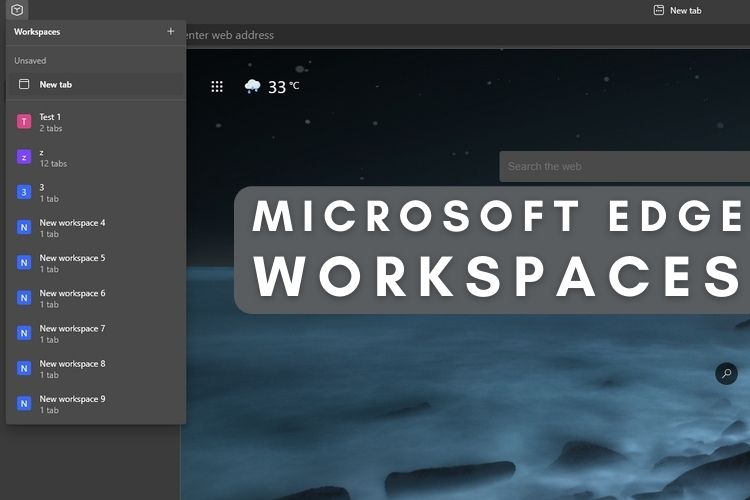Viewport: 750px width, 500px height.
Task: Click the magnifier image search button
Action: coord(726,373)
